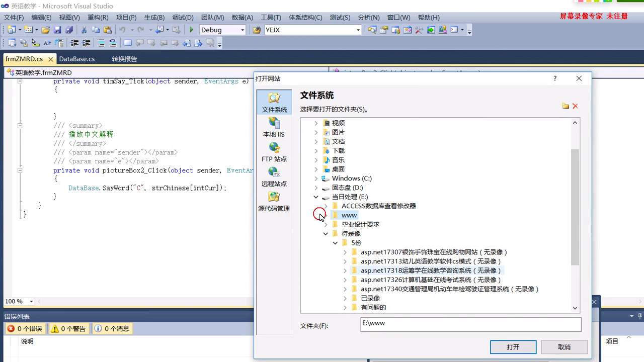
Task: Click the tree scrollbar down arrow
Action: tap(575, 308)
